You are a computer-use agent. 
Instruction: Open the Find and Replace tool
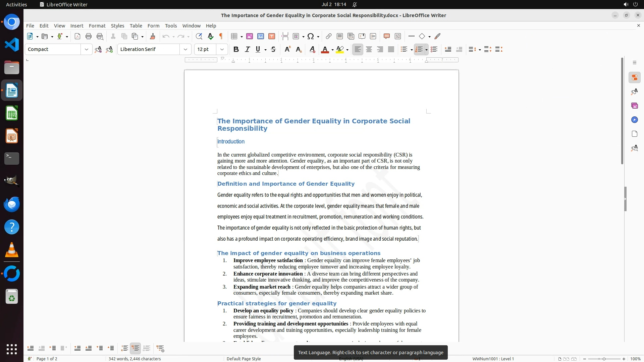[199, 37]
